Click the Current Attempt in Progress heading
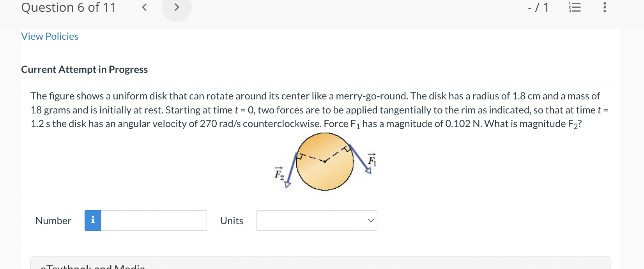The height and width of the screenshot is (269, 644). click(x=84, y=69)
